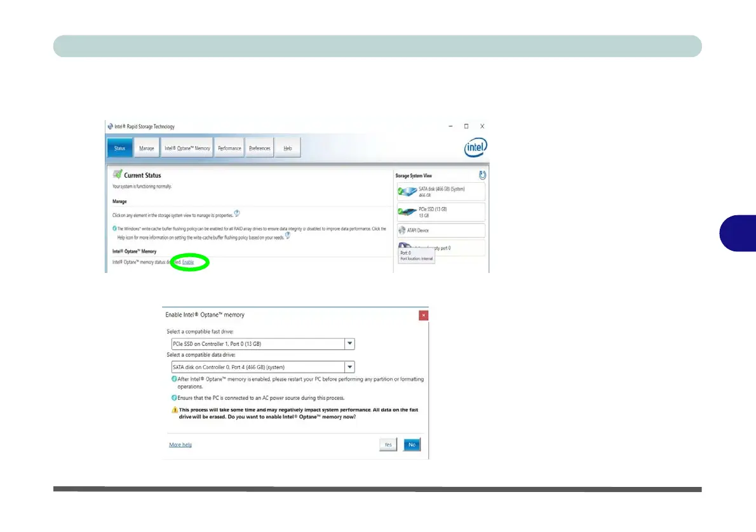Close the Rapid Storage Technology window
Image resolution: width=756 pixels, height=532 pixels.
pos(482,126)
